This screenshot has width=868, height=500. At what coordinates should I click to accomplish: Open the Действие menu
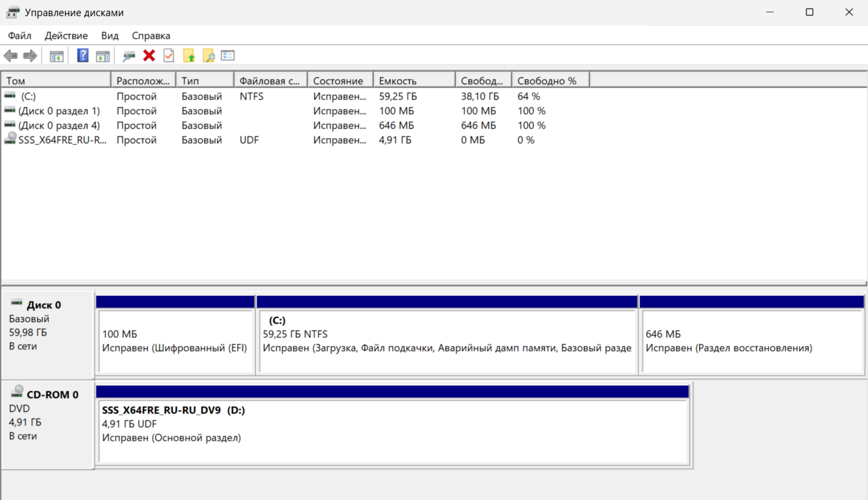66,36
